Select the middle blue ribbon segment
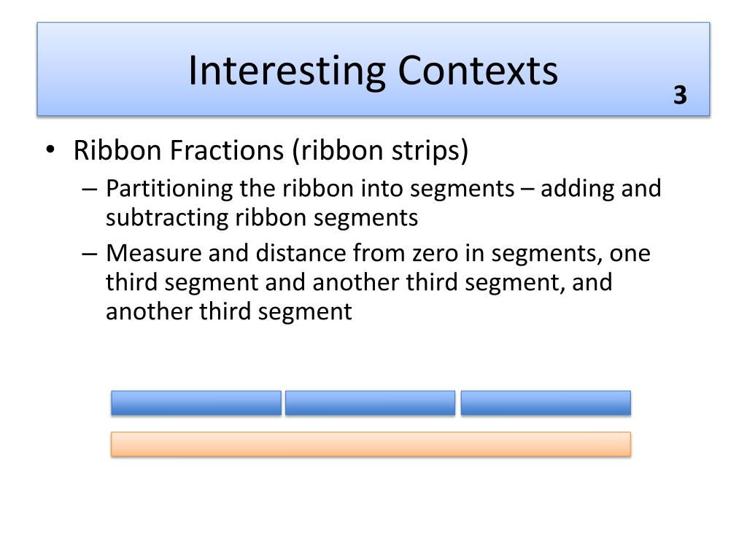 point(370,402)
